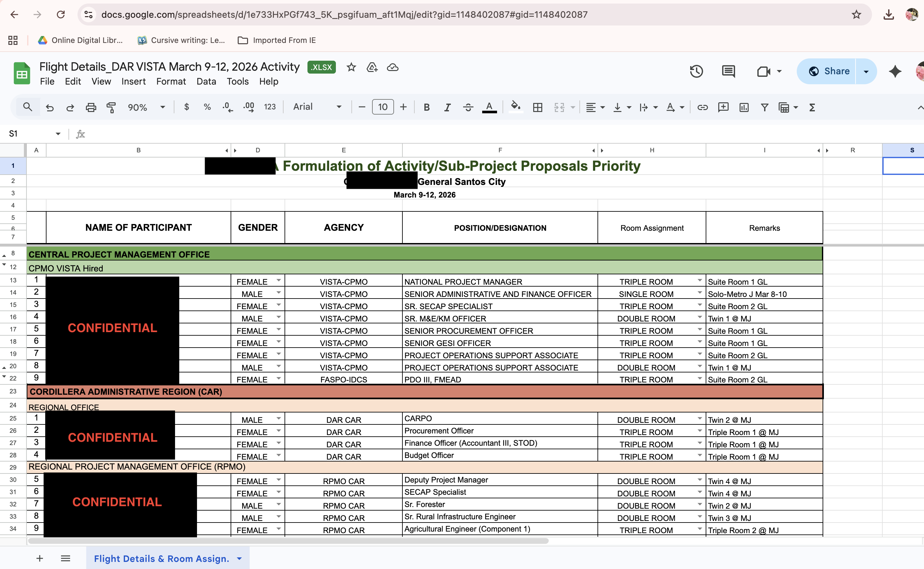This screenshot has width=924, height=569.
Task: Select Flight Details & Room Assign. tab
Action: (x=161, y=558)
